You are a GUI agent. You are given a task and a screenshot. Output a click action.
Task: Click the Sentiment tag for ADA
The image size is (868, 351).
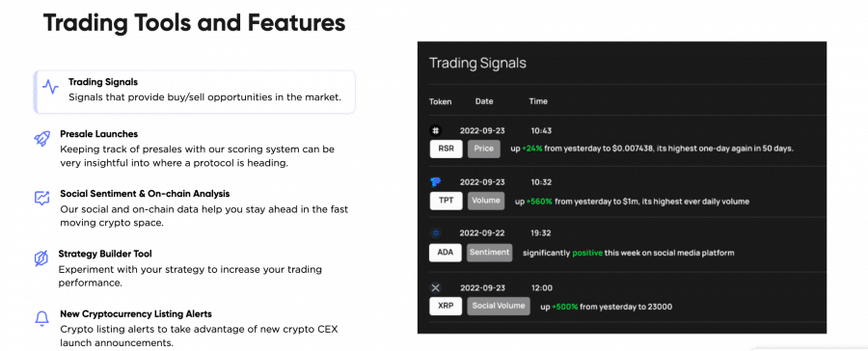(x=489, y=253)
